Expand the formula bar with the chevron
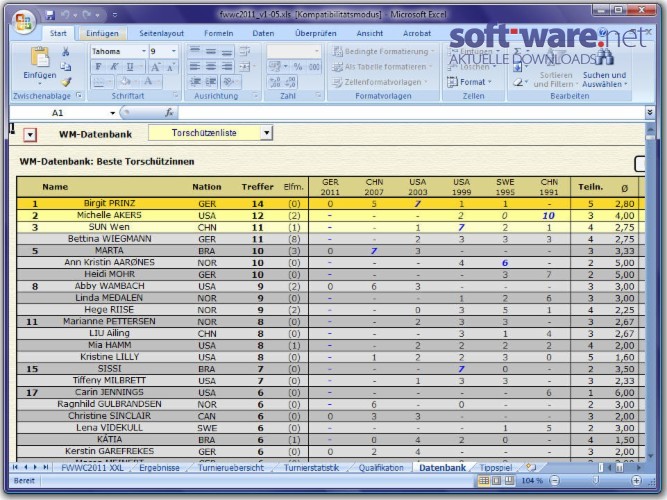Screen dimensions: 667x500 [650, 112]
